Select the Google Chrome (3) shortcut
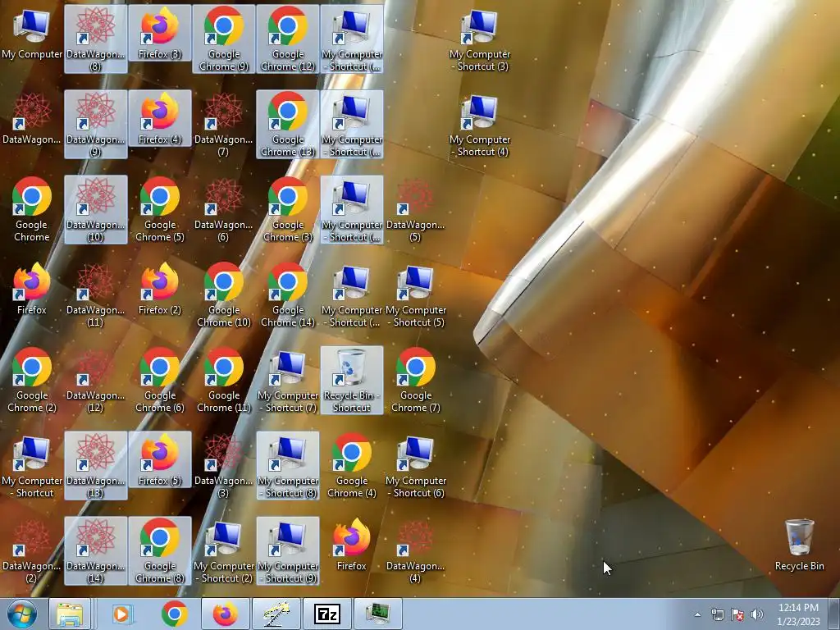 click(288, 209)
